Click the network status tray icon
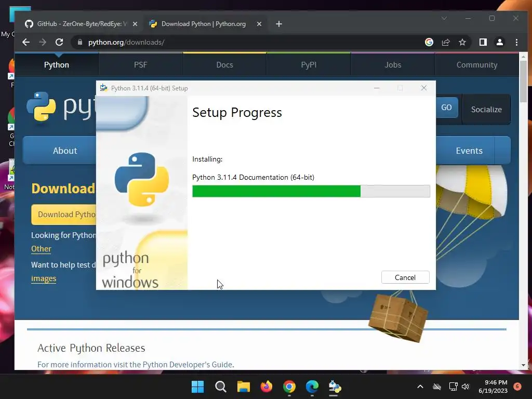The image size is (532, 399). point(453,387)
